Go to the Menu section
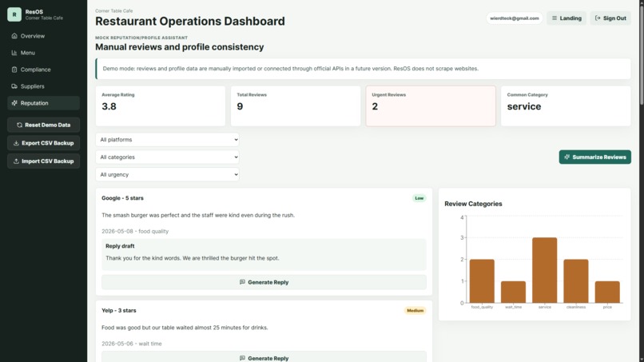Image resolution: width=644 pixels, height=362 pixels. click(43, 53)
